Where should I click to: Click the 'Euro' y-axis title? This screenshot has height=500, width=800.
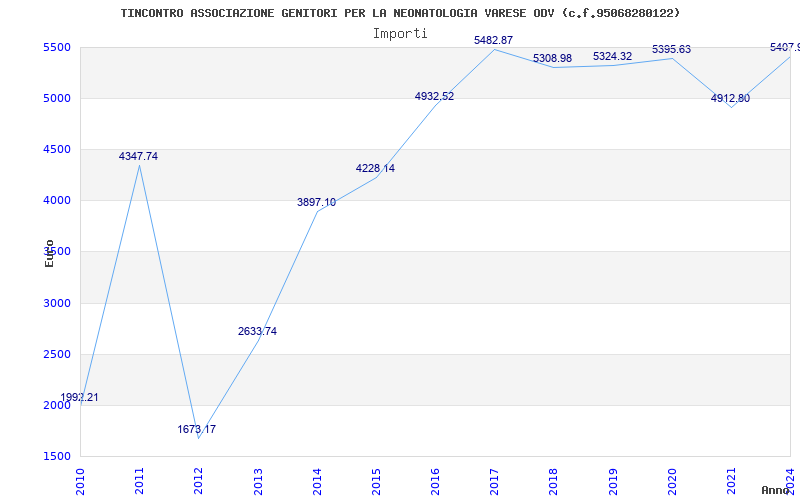tap(49, 253)
